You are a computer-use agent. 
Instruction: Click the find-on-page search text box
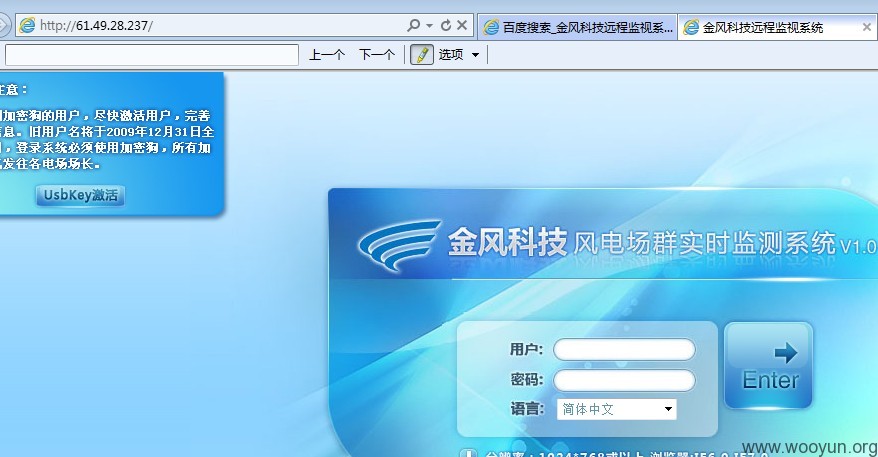coord(151,55)
